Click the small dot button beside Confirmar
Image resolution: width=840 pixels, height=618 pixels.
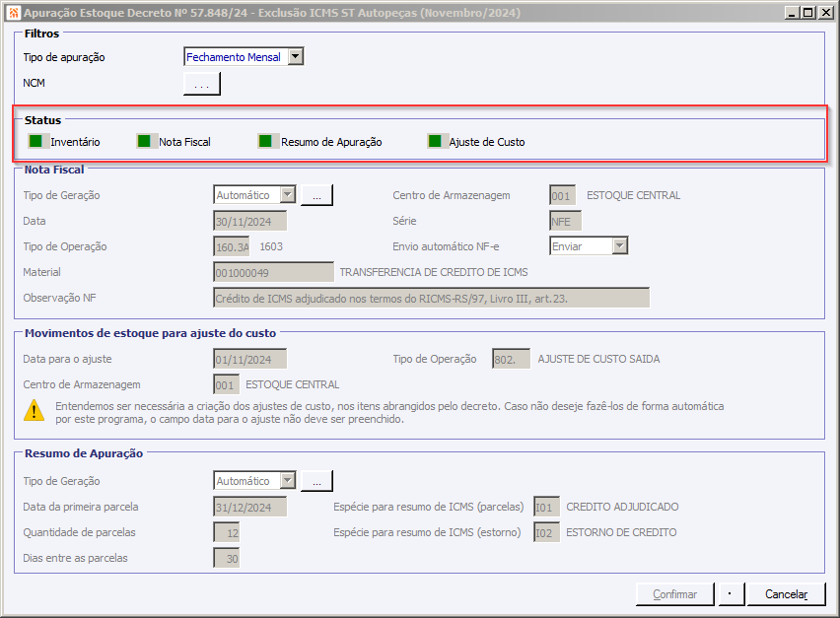(x=731, y=594)
